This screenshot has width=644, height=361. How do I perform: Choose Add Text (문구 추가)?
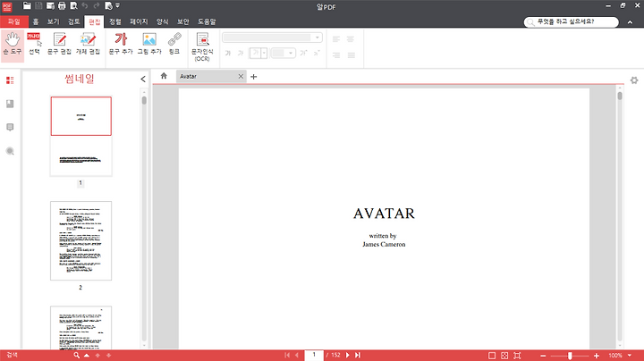click(x=121, y=44)
